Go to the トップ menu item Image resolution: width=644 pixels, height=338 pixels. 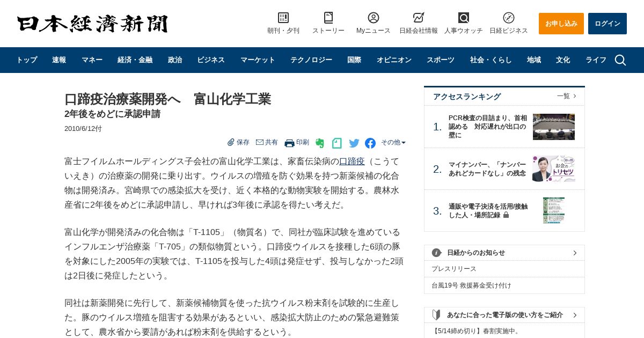[27, 60]
